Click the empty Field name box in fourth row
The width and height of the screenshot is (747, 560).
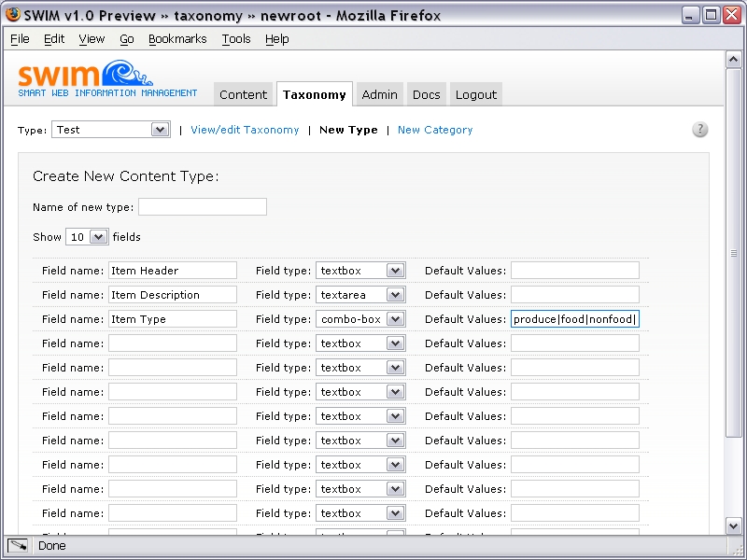pyautogui.click(x=173, y=343)
